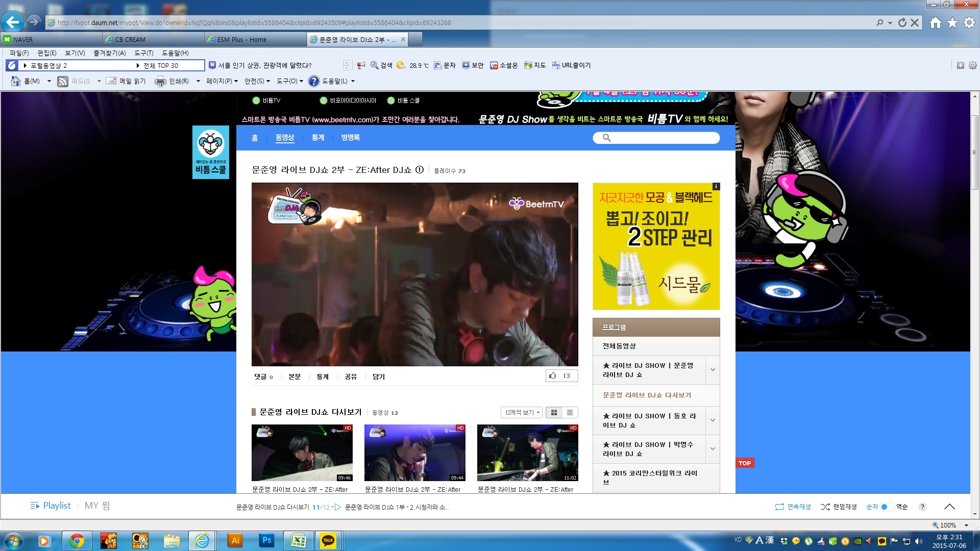Click the MY 찜 link
The image size is (980, 551).
click(97, 506)
